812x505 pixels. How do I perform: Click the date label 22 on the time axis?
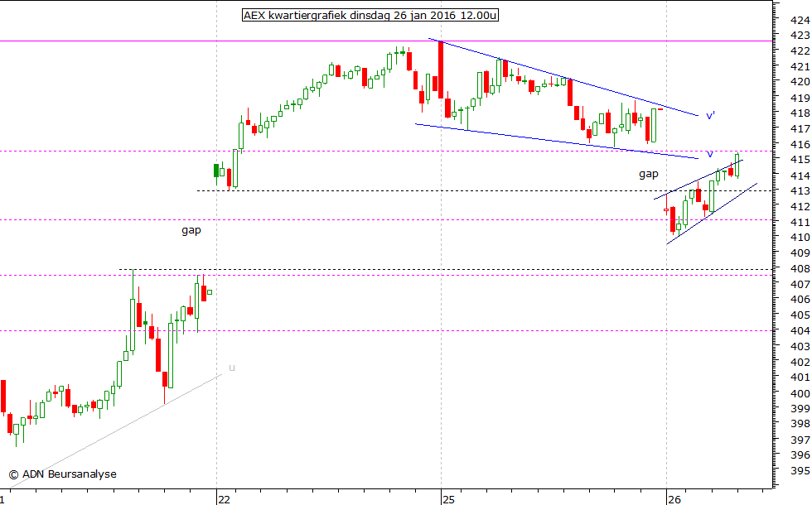[x=224, y=499]
